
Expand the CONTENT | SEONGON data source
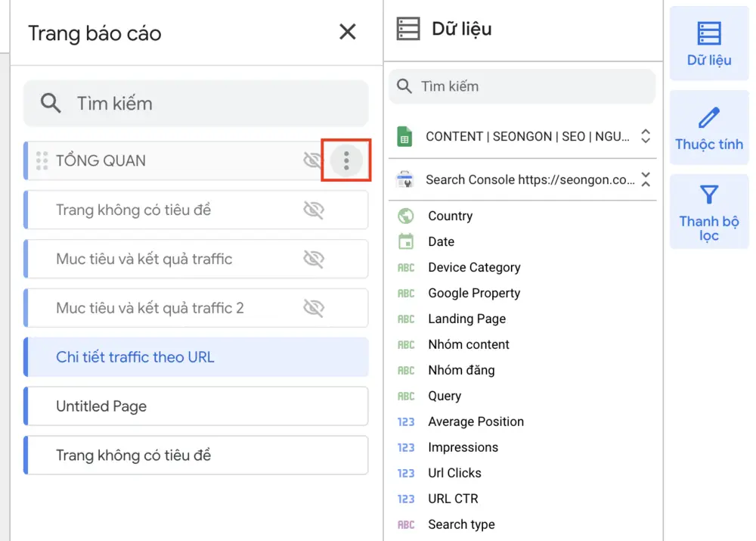click(646, 136)
